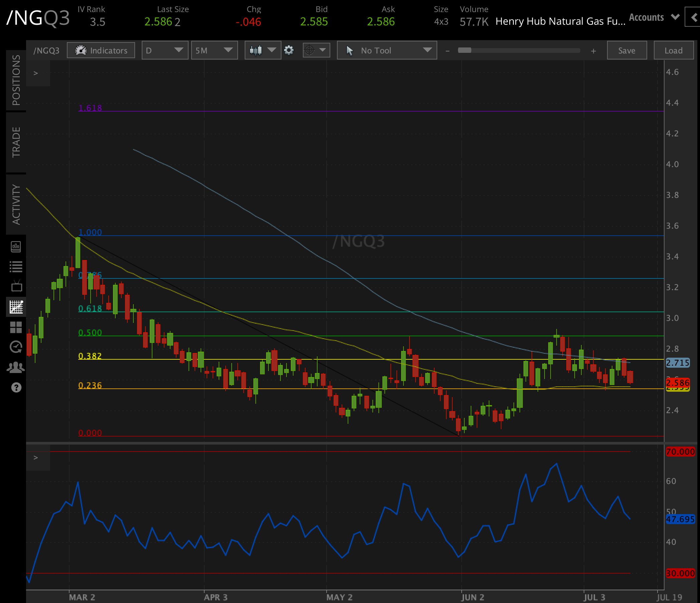Open the watchlist icon in sidebar
The image size is (700, 603).
16,266
